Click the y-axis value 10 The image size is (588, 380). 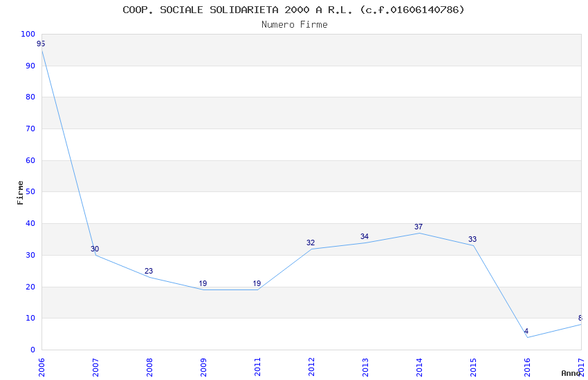tap(30, 319)
